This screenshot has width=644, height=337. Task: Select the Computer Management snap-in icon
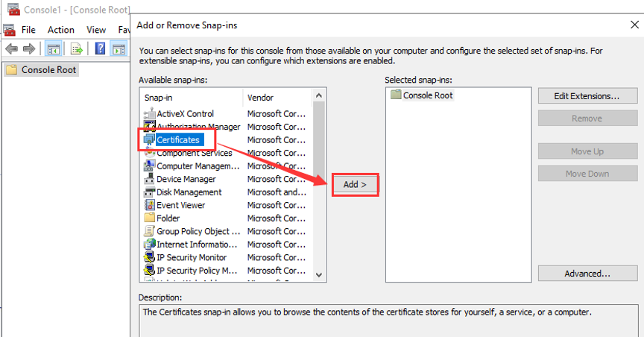click(x=150, y=166)
